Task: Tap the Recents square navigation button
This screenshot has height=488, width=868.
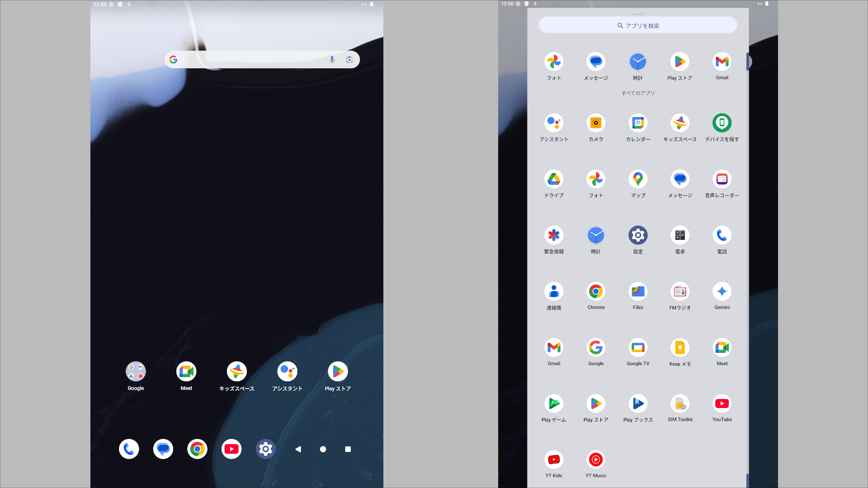Action: pyautogui.click(x=348, y=449)
